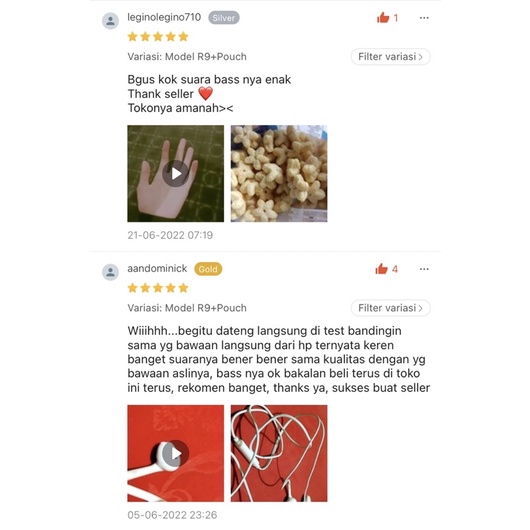Play the earphone video on red background

(175, 453)
